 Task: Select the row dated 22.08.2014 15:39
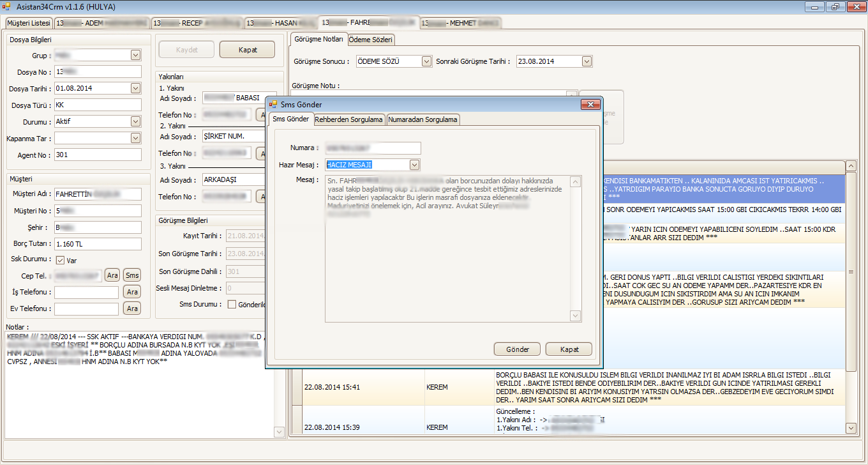coord(568,420)
